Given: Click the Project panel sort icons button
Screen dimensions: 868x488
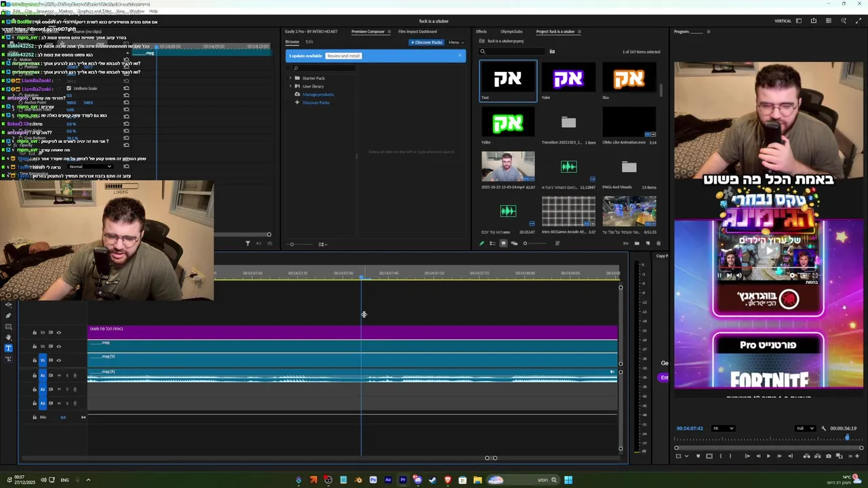Looking at the screenshot, I should click(x=557, y=243).
